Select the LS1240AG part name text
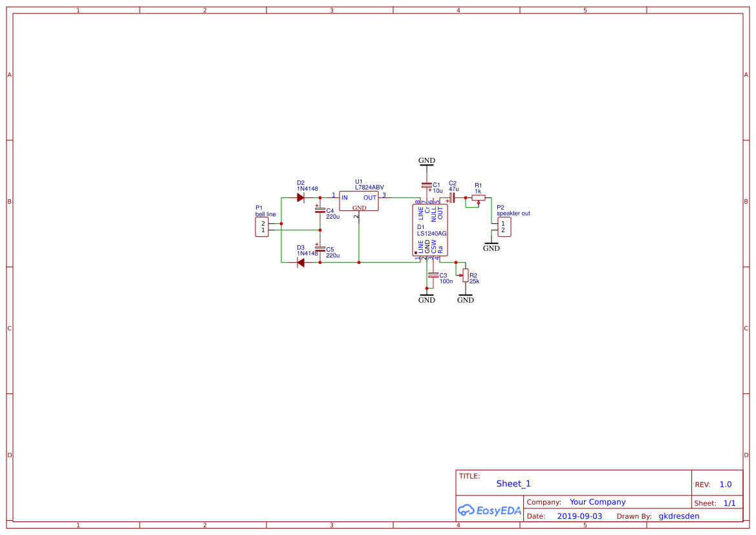 [431, 234]
